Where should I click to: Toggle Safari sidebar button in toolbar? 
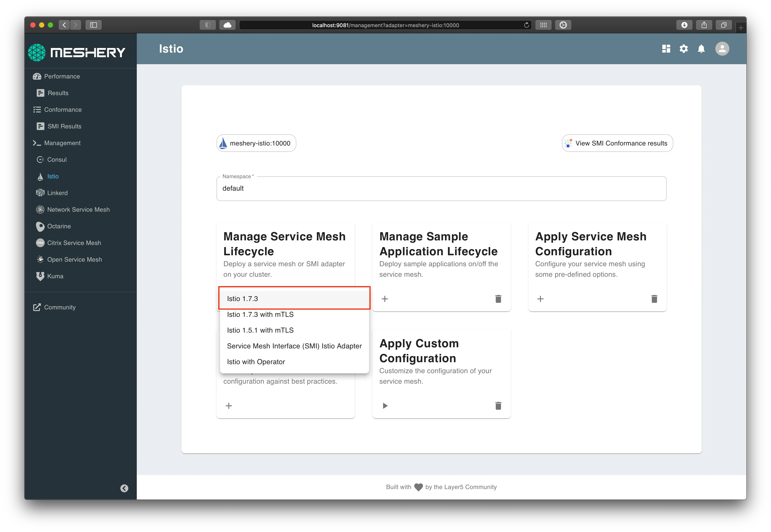93,25
